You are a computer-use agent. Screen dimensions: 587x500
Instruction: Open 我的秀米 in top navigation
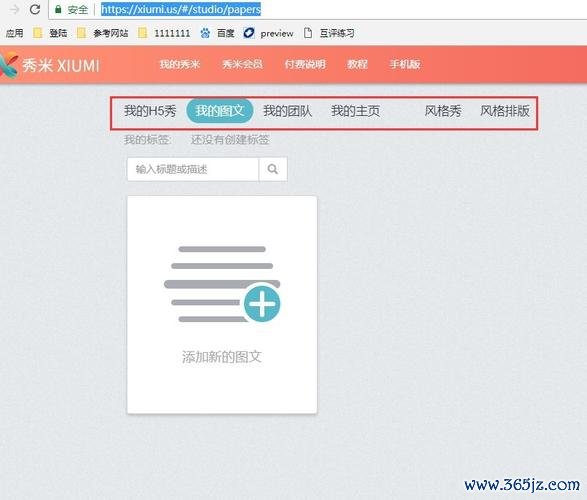[180, 64]
